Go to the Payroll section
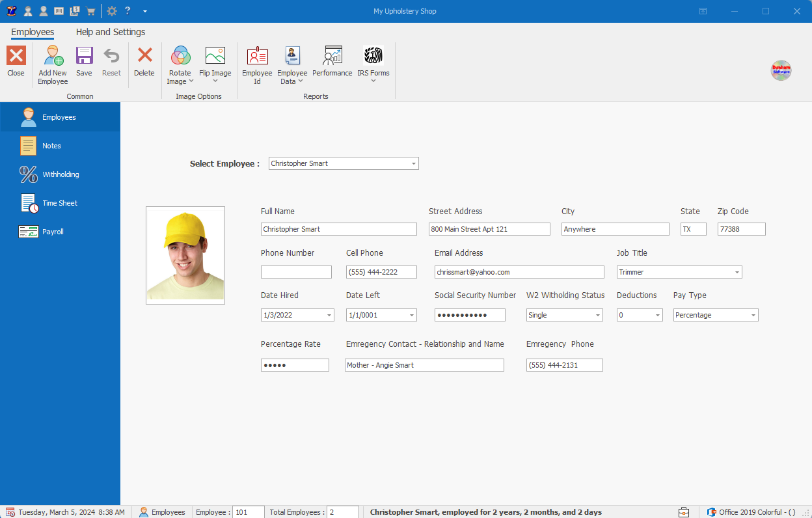The width and height of the screenshot is (812, 518). 60,231
